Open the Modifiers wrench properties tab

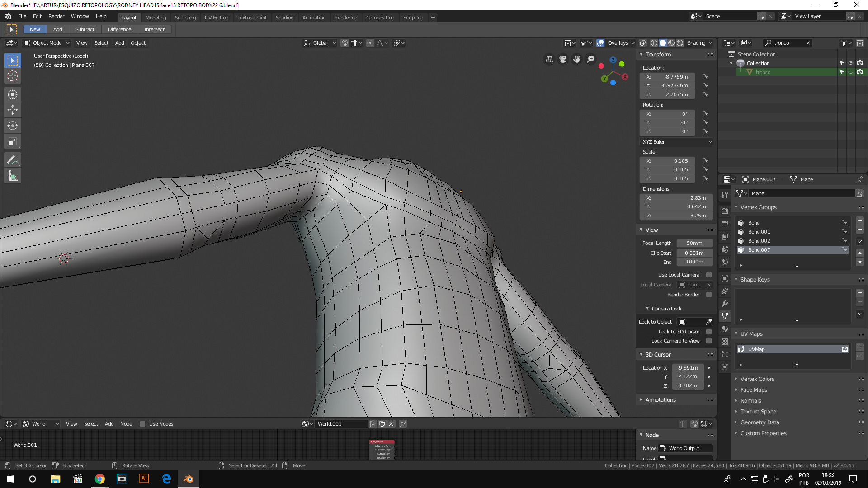pyautogui.click(x=725, y=304)
